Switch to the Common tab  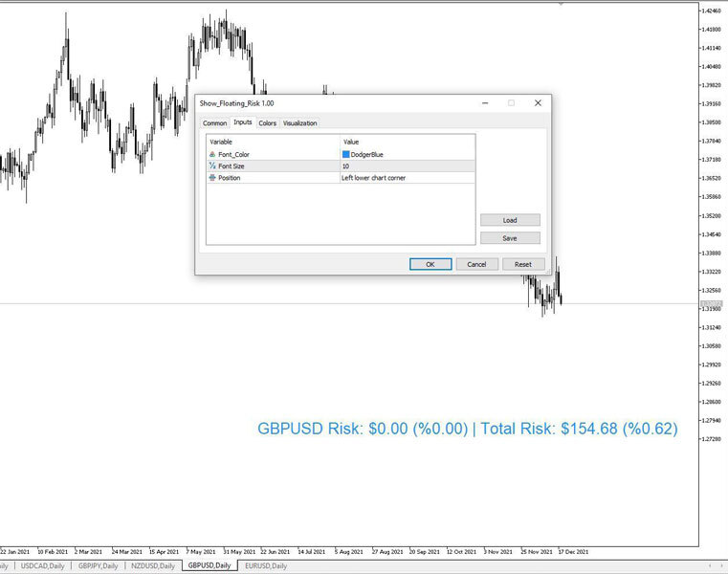[215, 123]
